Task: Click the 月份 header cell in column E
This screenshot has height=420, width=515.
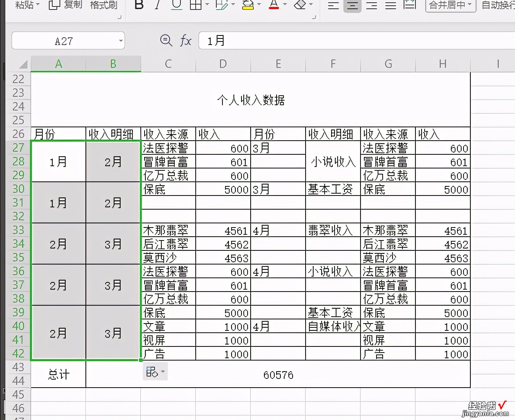Action: coord(278,134)
